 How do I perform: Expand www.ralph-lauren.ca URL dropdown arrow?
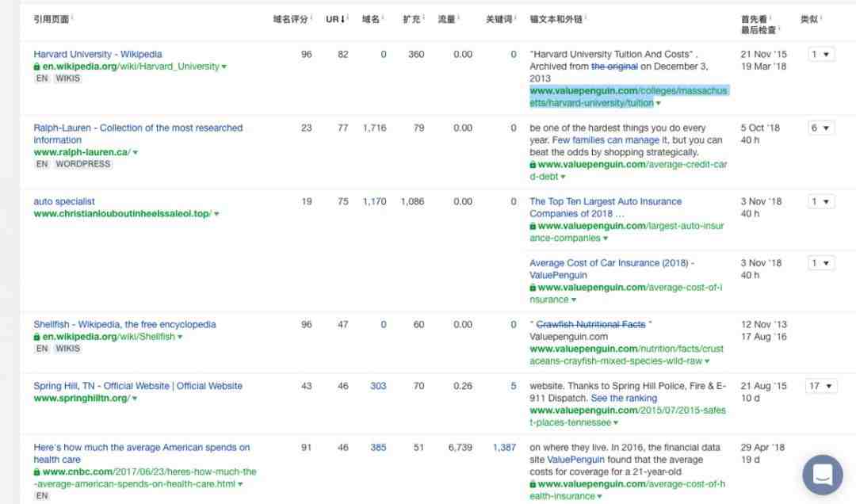pos(136,152)
